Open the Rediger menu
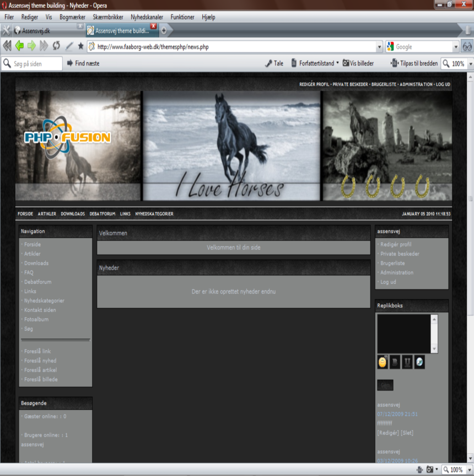This screenshot has height=476, width=474. tap(29, 17)
